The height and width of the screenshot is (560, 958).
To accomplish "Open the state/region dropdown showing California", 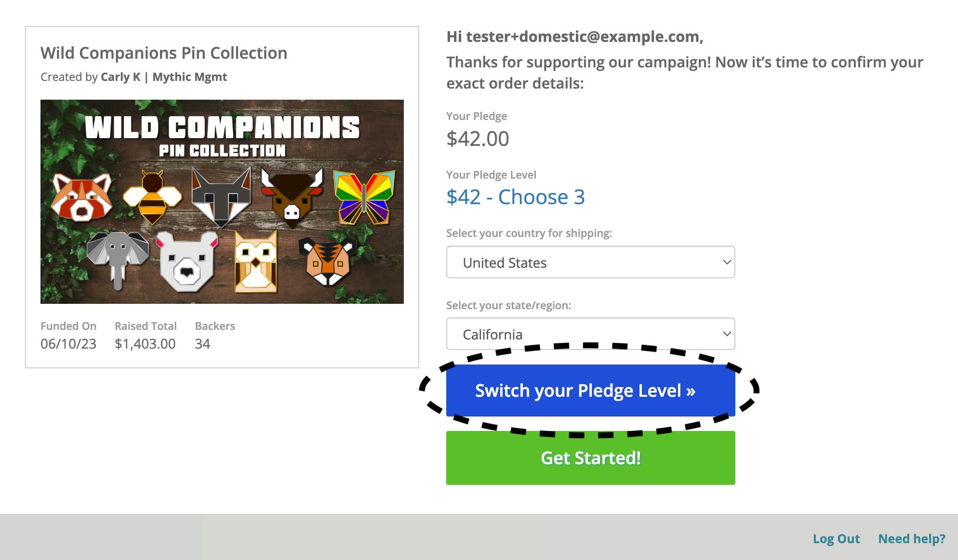I will 590,334.
